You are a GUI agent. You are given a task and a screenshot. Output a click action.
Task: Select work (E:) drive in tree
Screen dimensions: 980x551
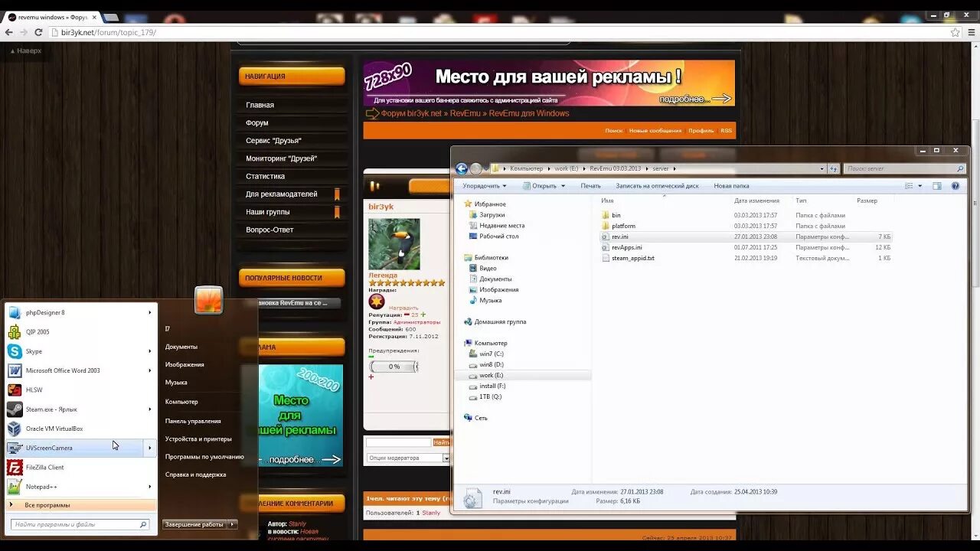(491, 376)
